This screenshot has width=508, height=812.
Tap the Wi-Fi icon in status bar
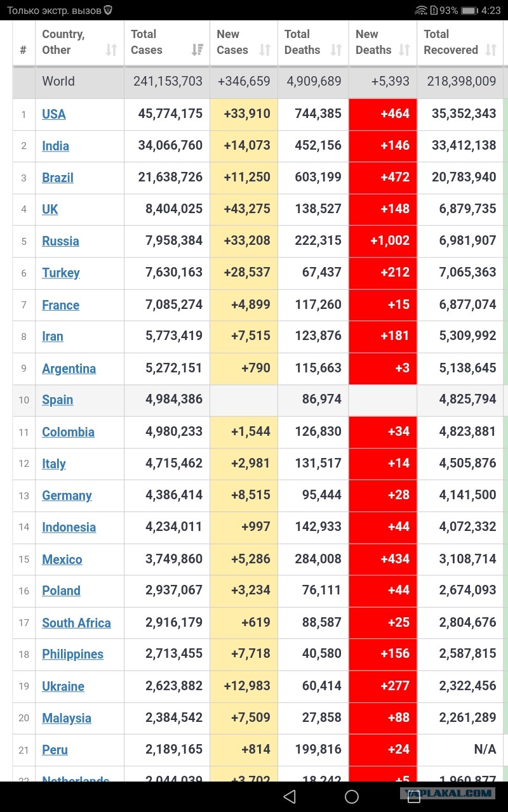coord(421,10)
